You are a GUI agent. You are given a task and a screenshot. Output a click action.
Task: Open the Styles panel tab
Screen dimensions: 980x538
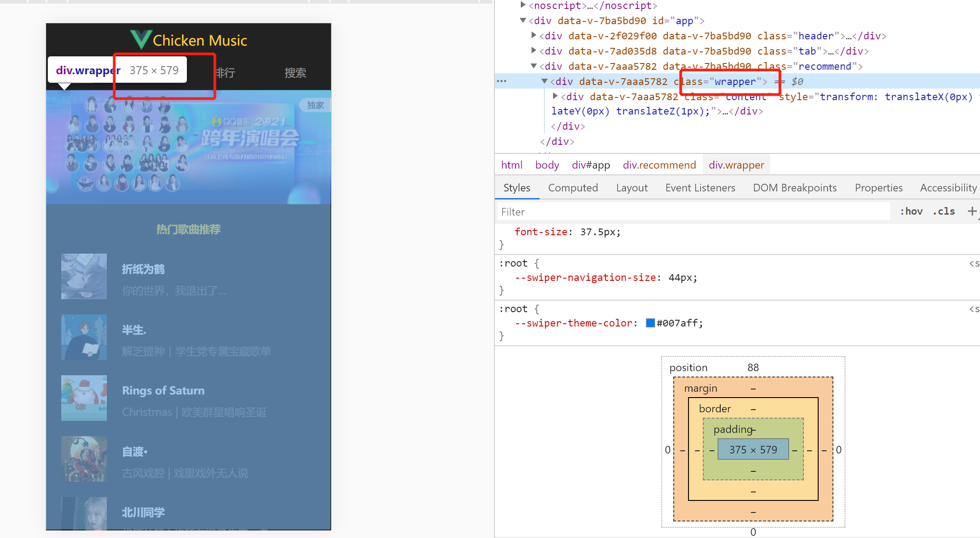515,188
